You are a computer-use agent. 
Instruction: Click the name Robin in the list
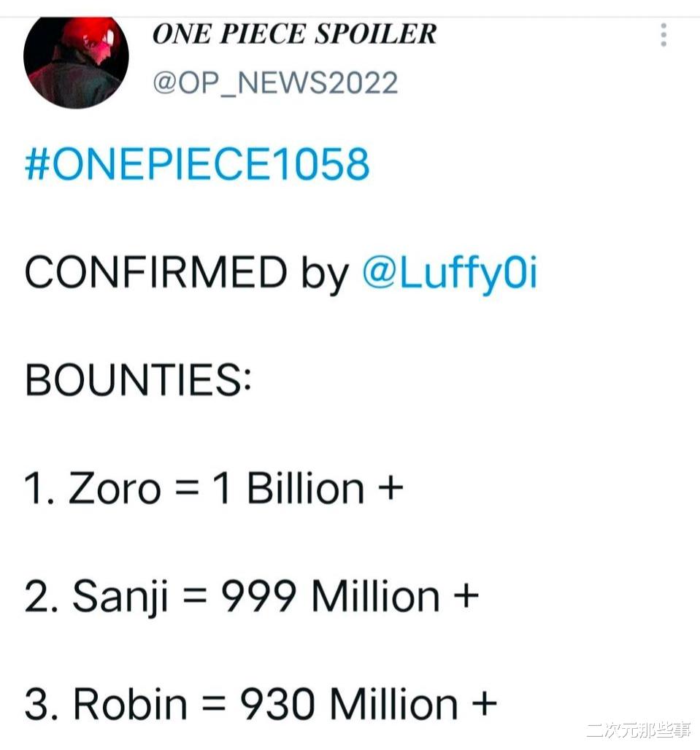click(x=130, y=705)
